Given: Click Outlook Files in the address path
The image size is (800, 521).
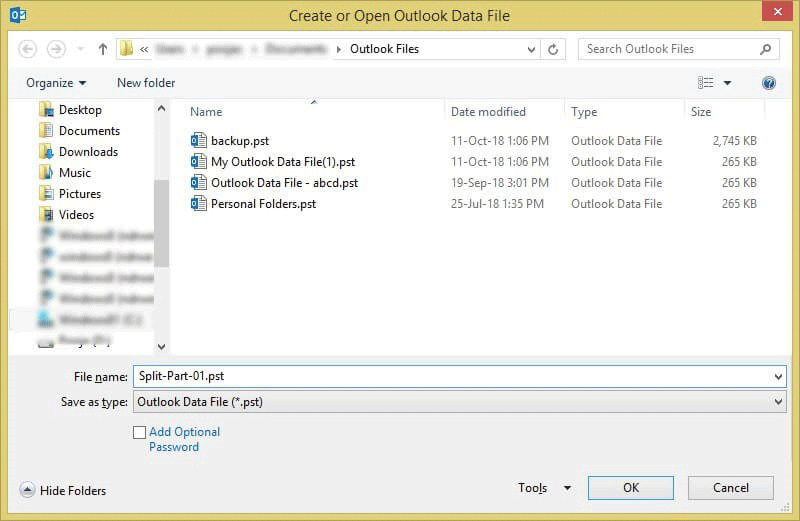Looking at the screenshot, I should pos(384,49).
